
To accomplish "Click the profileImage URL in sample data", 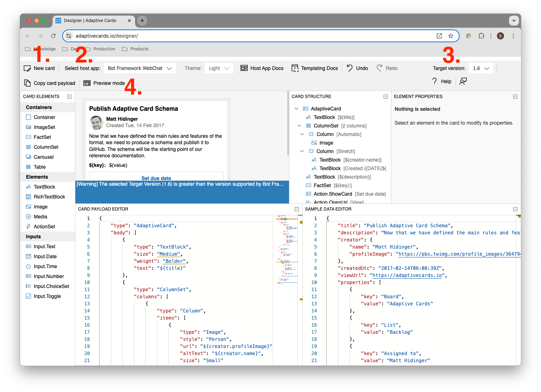I will pyautogui.click(x=459, y=254).
